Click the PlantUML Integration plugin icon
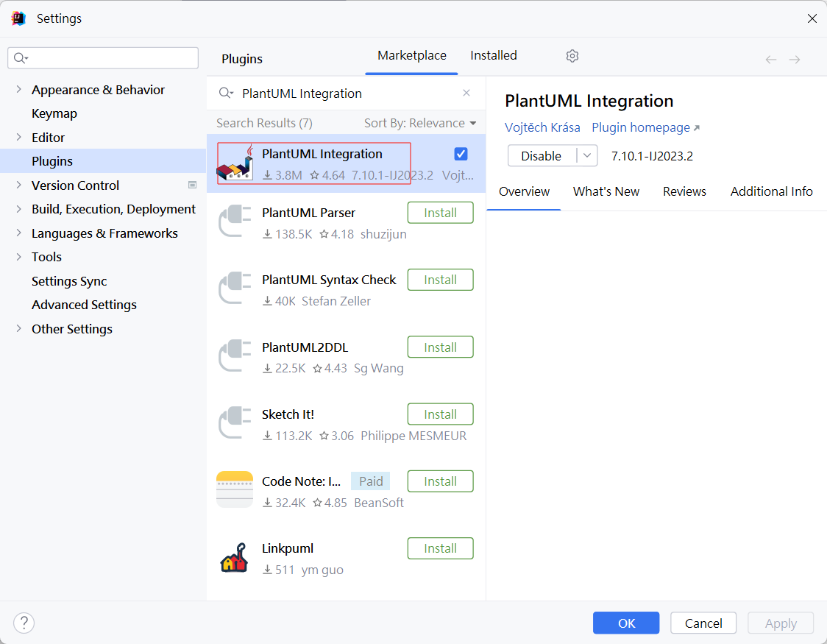This screenshot has width=827, height=644. coord(235,163)
